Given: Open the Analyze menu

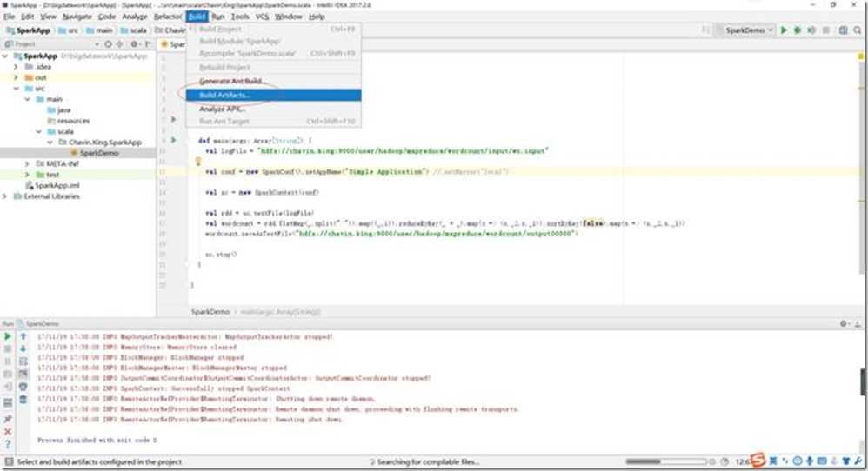Looking at the screenshot, I should (x=135, y=17).
